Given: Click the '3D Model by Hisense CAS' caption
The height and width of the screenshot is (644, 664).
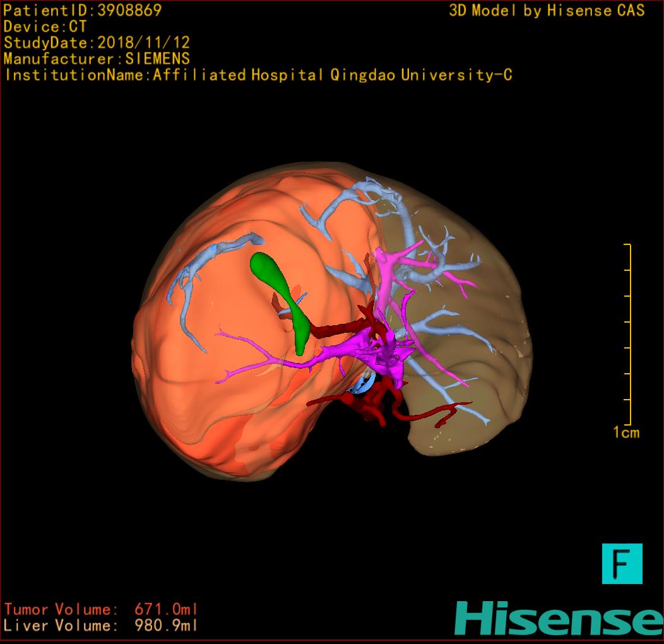Looking at the screenshot, I should pos(547,11).
